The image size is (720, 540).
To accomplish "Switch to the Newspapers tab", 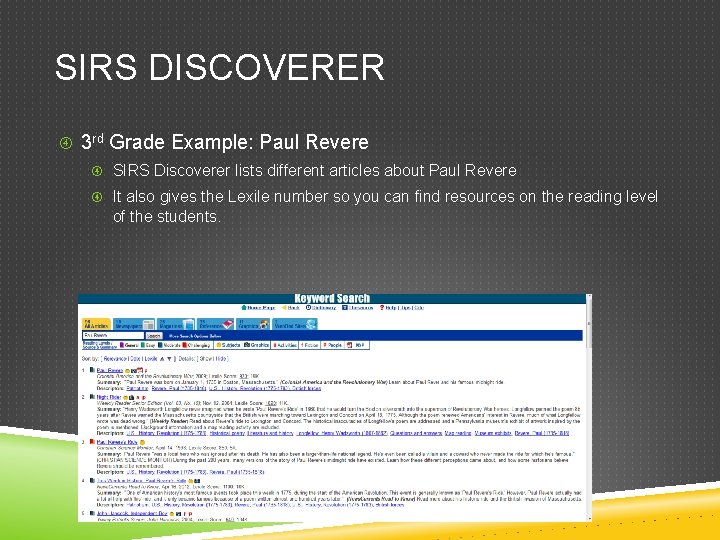I will [x=134, y=324].
